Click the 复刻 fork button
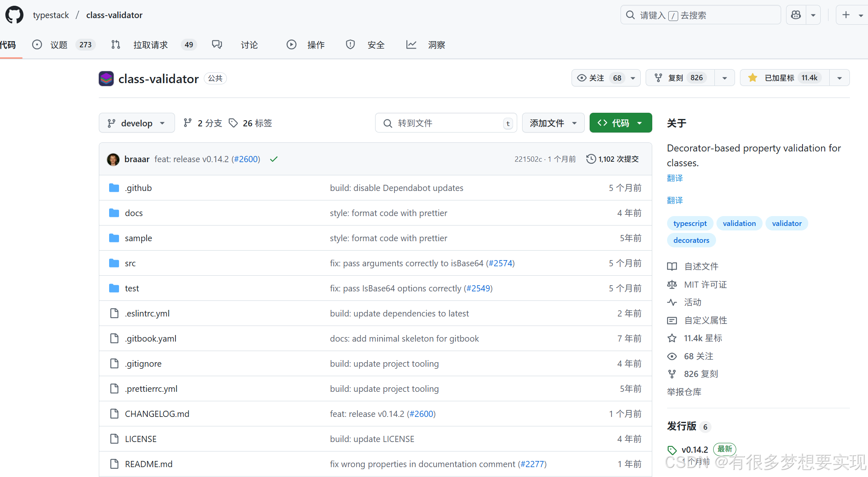 (x=680, y=78)
